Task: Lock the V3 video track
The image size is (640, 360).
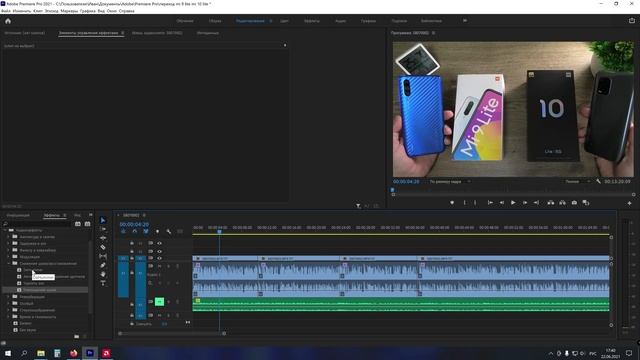Action: pyautogui.click(x=132, y=243)
